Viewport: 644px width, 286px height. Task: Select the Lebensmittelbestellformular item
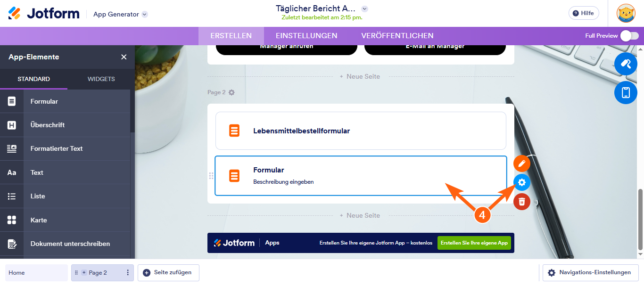tap(361, 131)
